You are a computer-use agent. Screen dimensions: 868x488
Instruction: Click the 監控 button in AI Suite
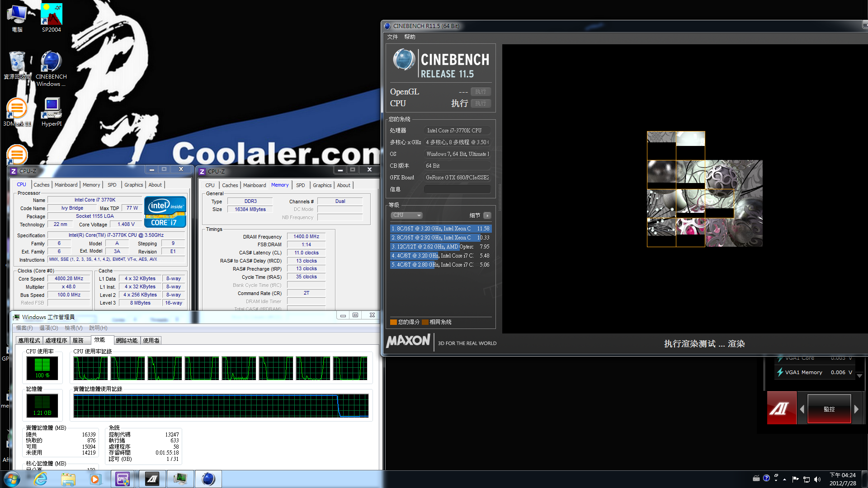(x=829, y=409)
